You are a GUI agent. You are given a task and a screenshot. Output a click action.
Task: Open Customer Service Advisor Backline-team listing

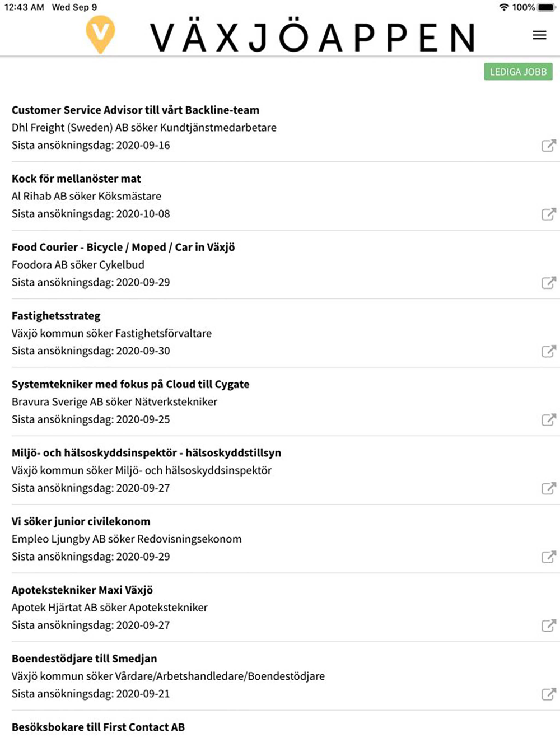136,110
